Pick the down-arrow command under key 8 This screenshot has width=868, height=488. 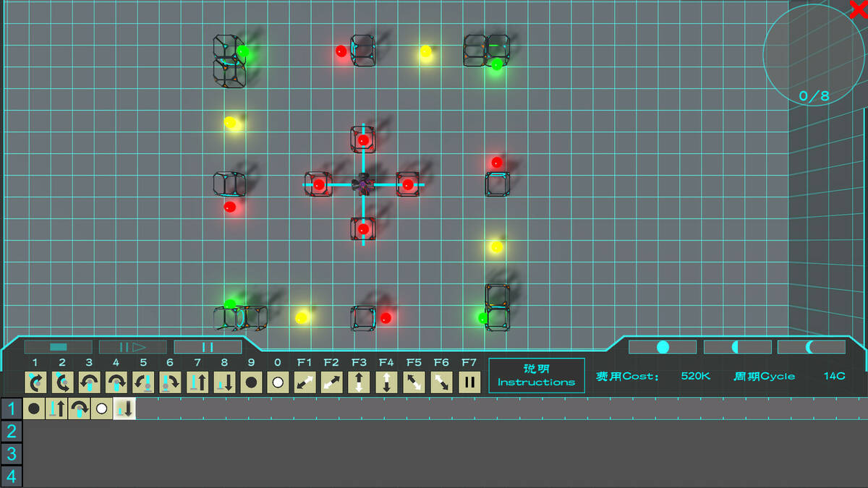click(x=224, y=382)
